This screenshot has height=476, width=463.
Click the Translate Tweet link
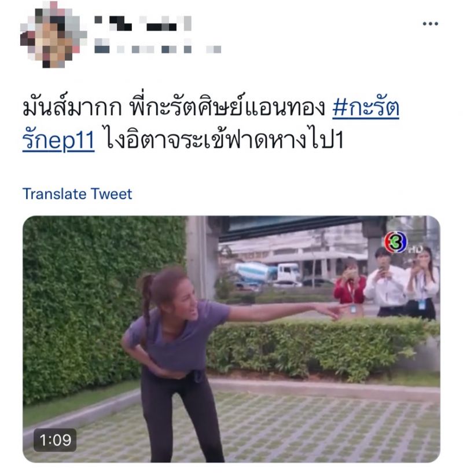[x=78, y=193]
